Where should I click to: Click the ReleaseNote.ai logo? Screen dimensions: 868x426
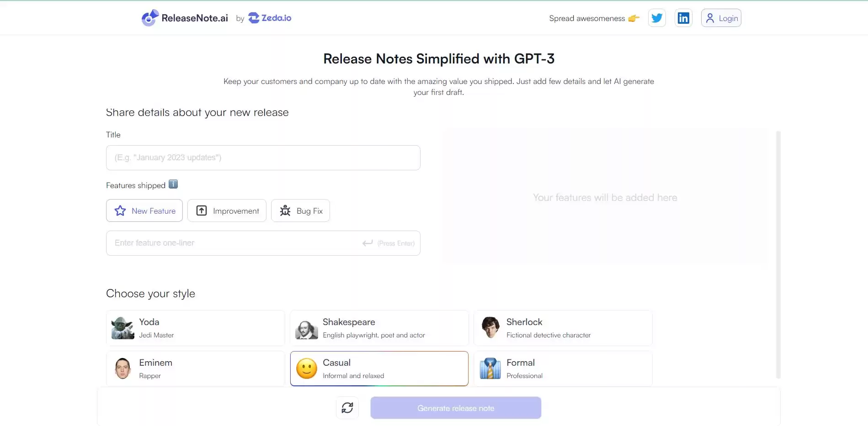[x=184, y=18]
